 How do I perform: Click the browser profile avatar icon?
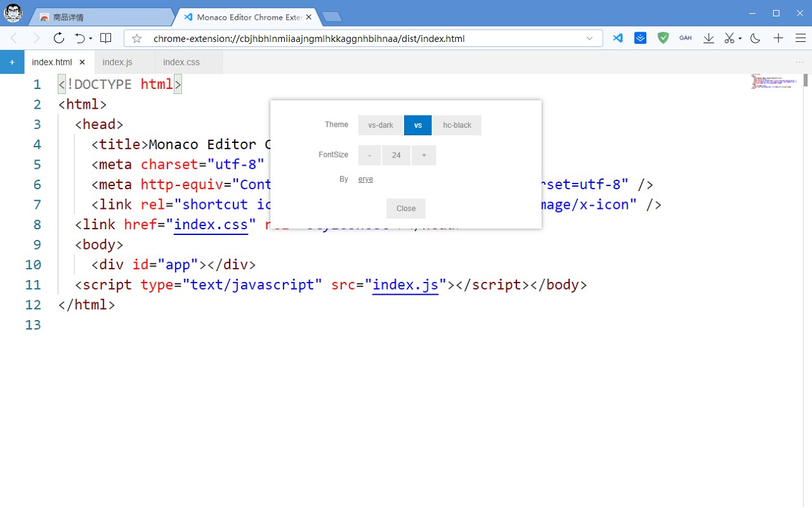(13, 12)
